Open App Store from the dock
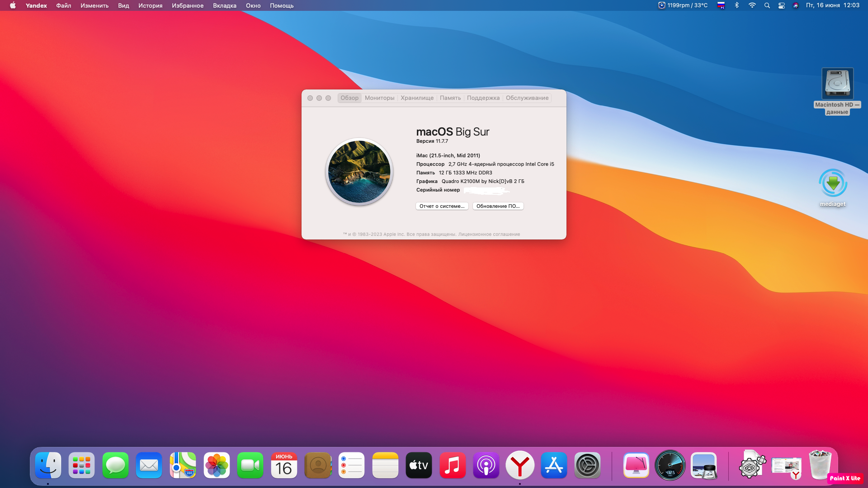The width and height of the screenshot is (868, 488). coord(554,465)
